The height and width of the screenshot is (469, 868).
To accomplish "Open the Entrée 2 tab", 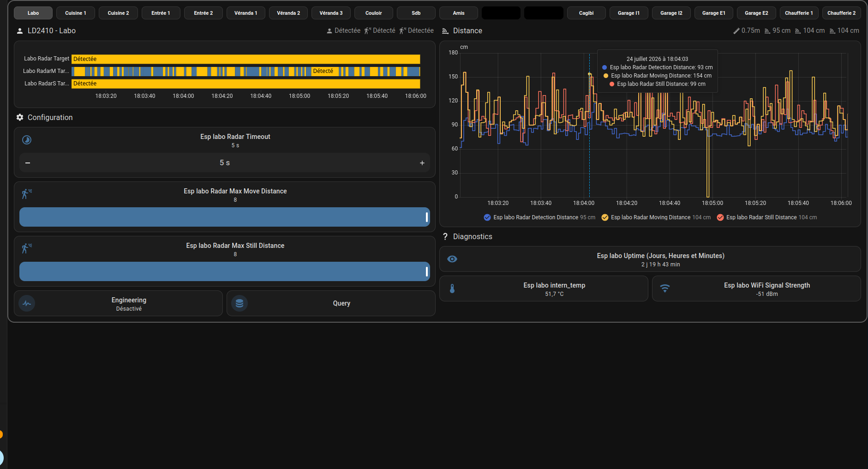I will point(204,13).
